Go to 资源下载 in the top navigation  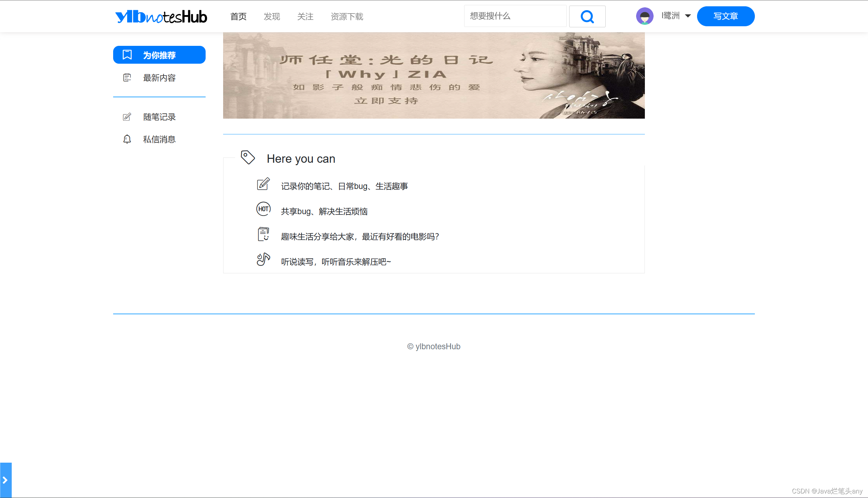347,16
